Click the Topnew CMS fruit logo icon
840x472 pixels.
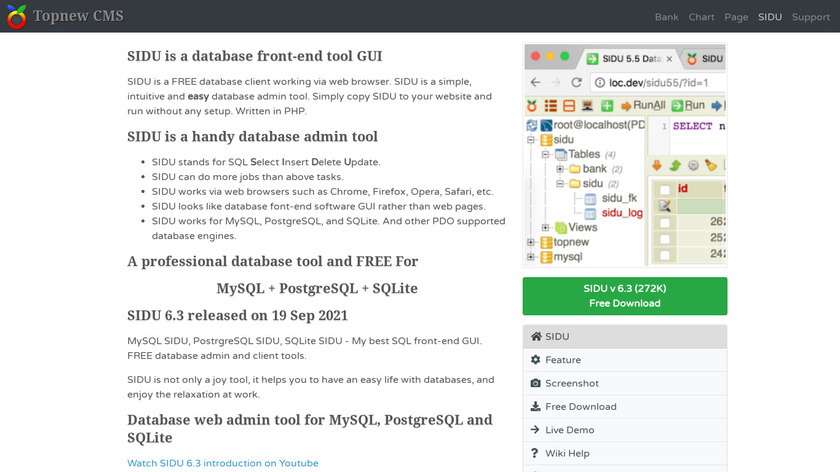(16, 16)
